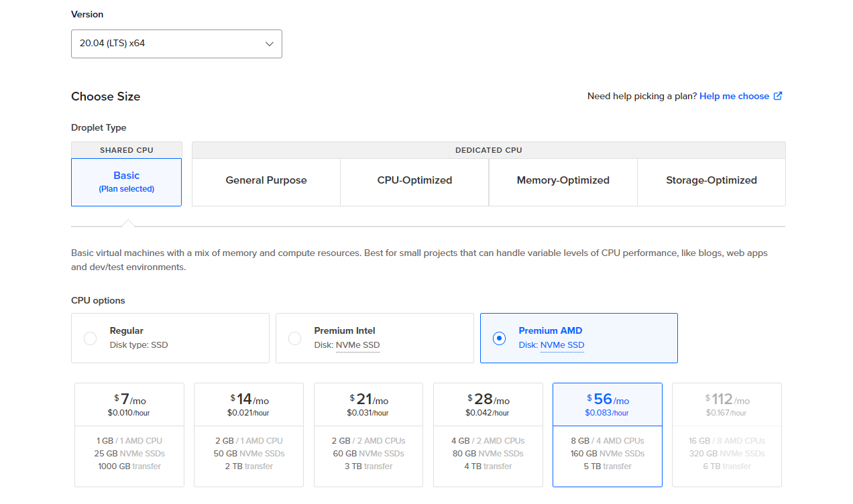Screen dimensions: 853x504
Task: Click the Version dropdown chevron arrow
Action: (x=269, y=44)
